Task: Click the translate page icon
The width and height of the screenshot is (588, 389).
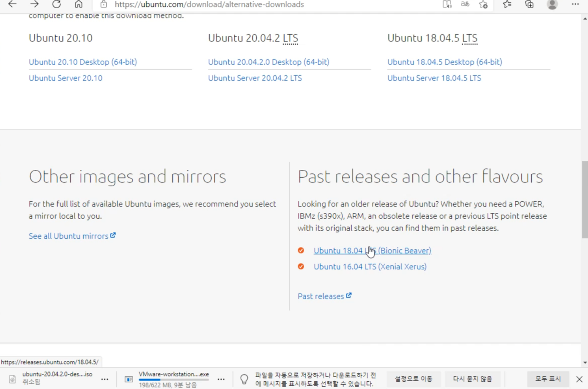Action: point(465,4)
